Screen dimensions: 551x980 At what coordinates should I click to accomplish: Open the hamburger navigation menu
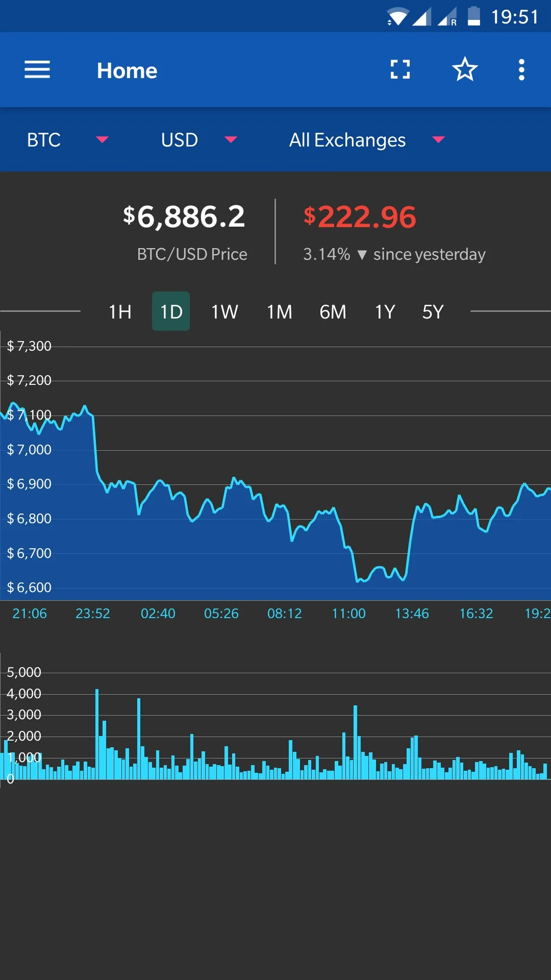37,70
